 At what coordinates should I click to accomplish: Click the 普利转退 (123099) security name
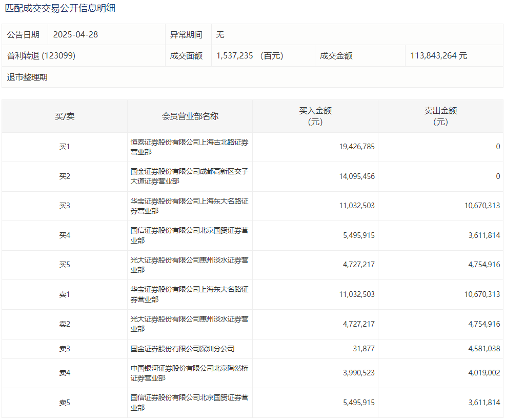click(x=41, y=56)
